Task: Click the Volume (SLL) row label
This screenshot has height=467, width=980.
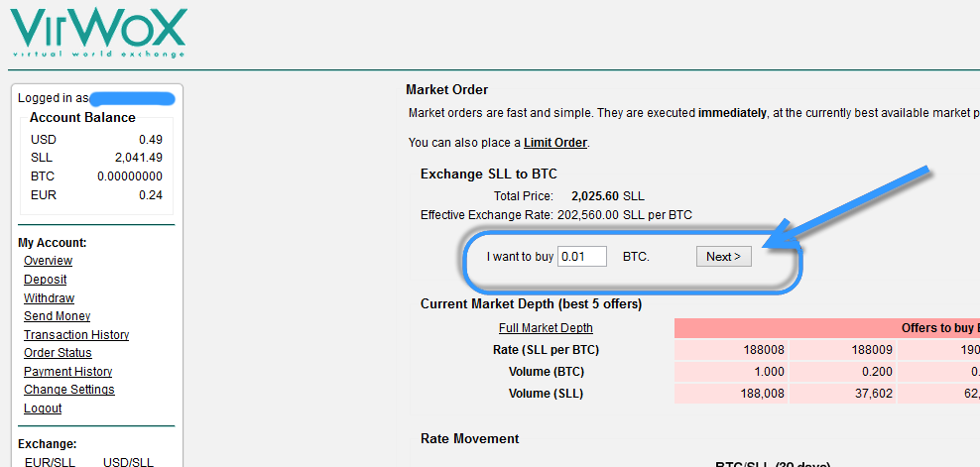Action: (547, 394)
